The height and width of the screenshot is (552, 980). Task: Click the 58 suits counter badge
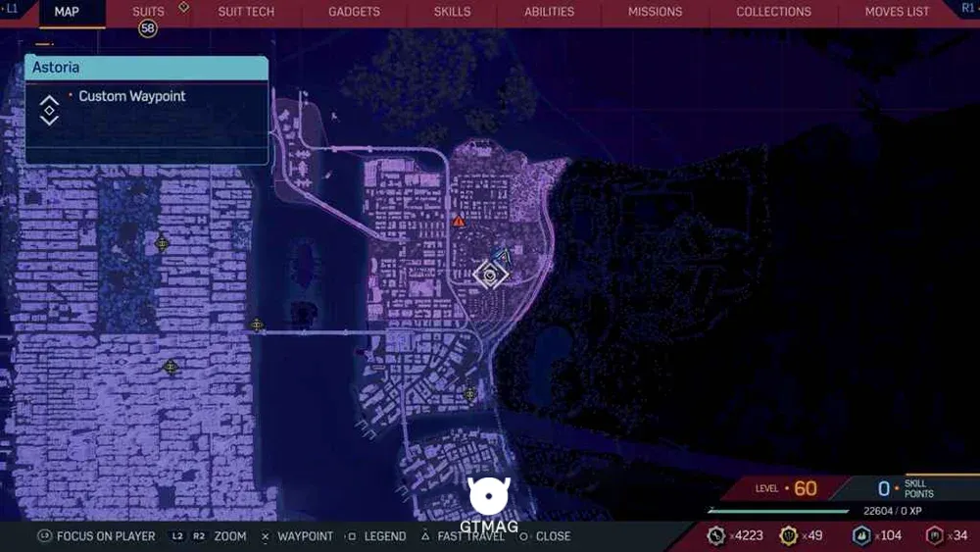click(x=148, y=28)
